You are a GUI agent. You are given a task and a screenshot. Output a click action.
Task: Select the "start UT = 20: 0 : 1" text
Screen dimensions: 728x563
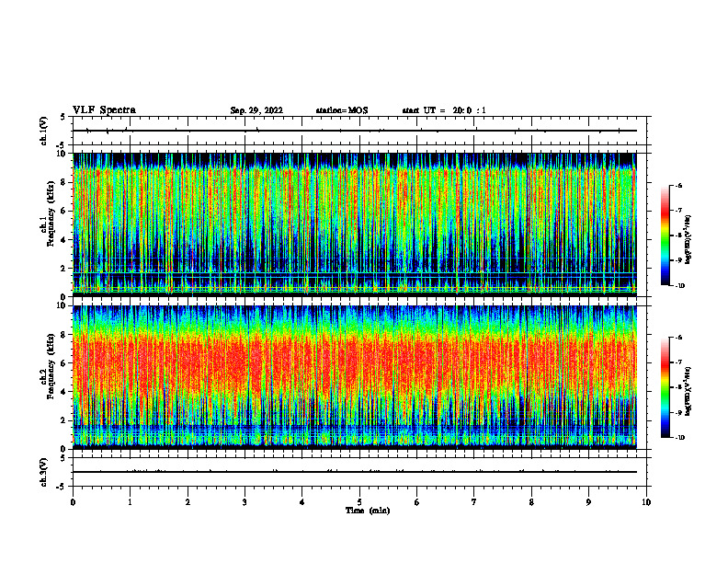[444, 110]
